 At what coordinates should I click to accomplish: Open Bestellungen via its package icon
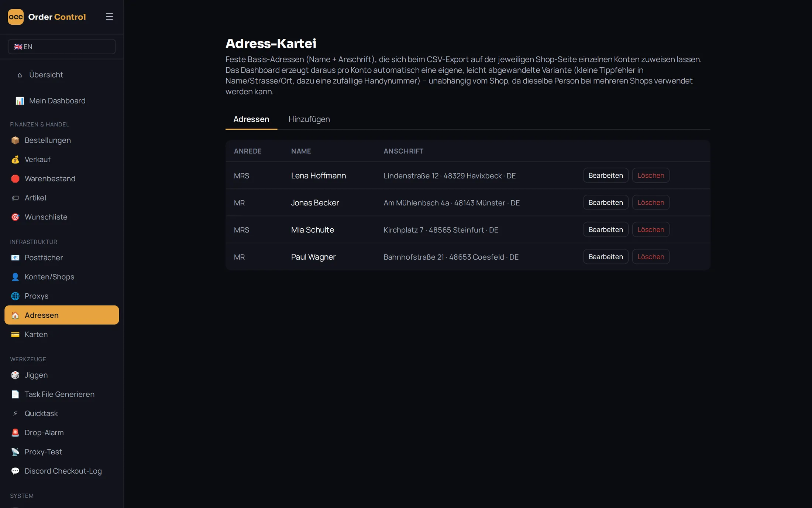tap(15, 140)
